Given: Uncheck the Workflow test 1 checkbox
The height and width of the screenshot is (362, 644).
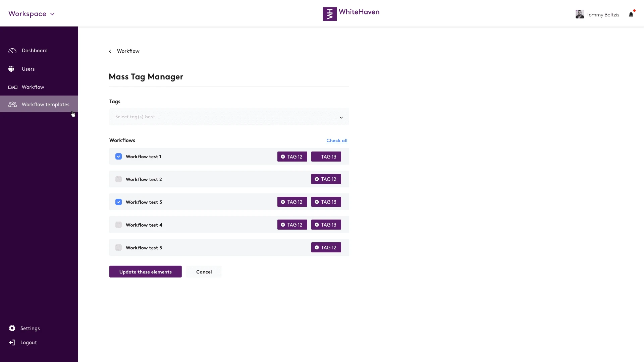Looking at the screenshot, I should pyautogui.click(x=118, y=157).
